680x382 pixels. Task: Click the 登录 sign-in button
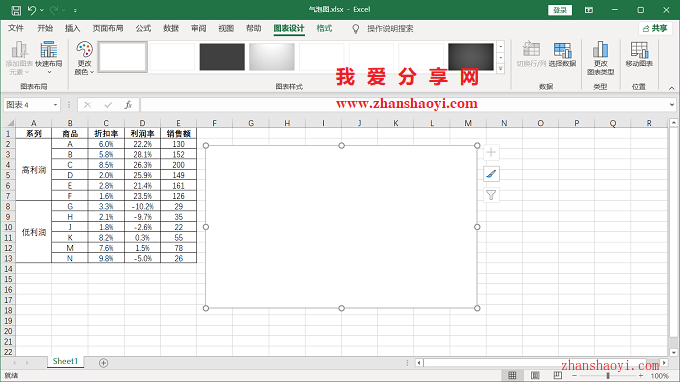[560, 10]
